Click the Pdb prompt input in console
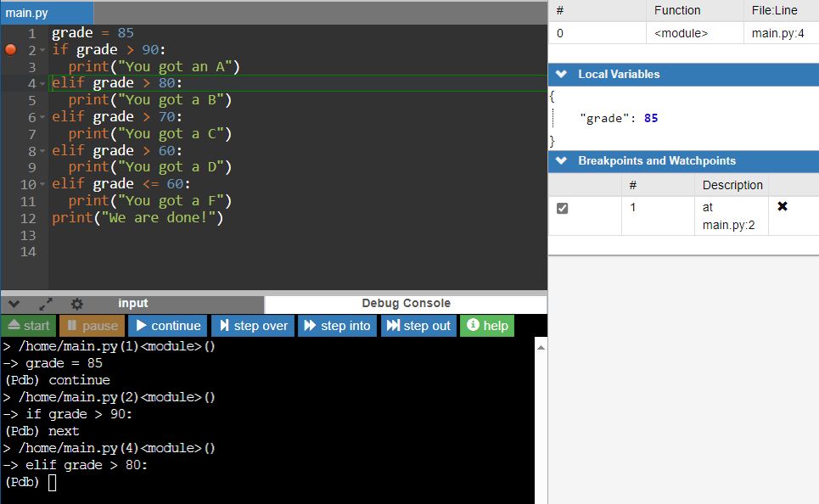The height and width of the screenshot is (504, 819). [x=53, y=483]
